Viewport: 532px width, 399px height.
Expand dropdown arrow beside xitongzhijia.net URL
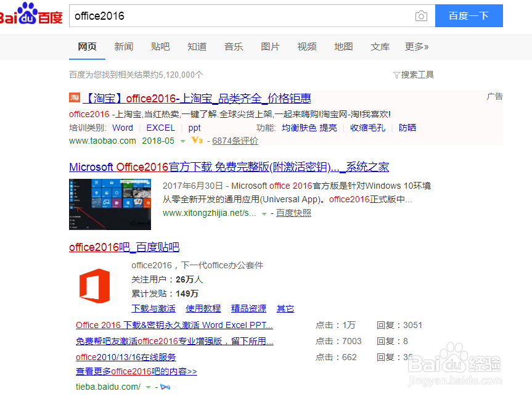point(264,214)
